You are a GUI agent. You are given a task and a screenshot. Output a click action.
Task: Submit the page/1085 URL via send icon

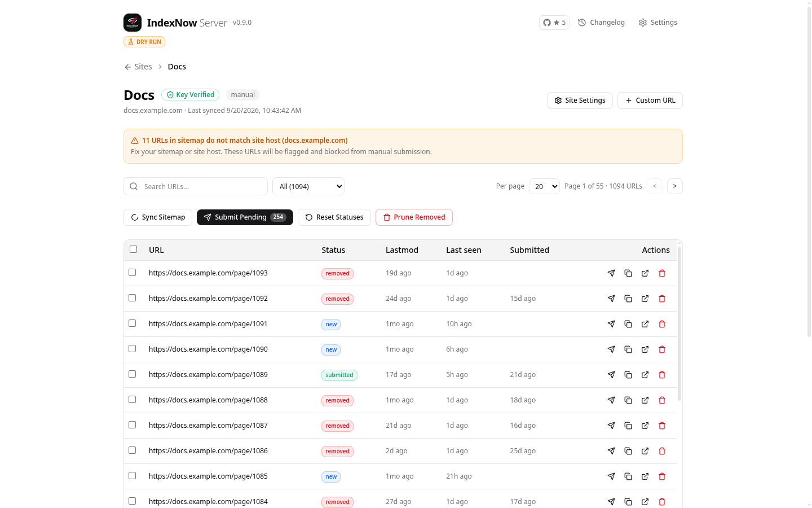tap(611, 476)
